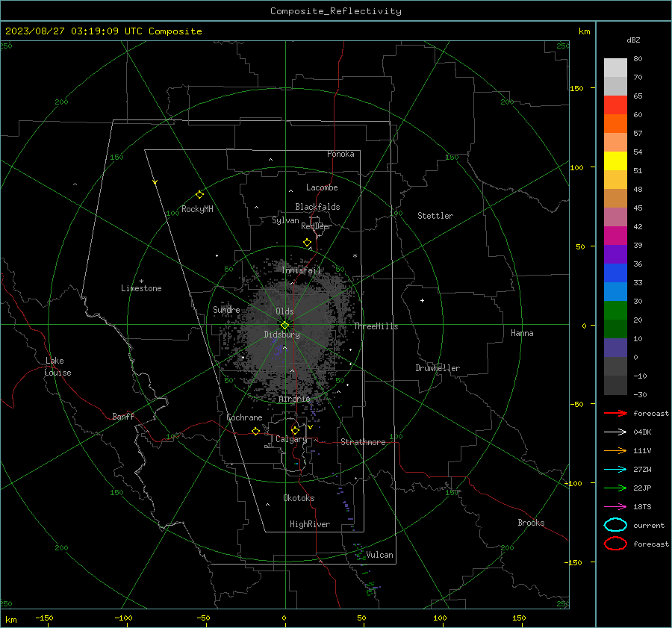Click the white 04DK arrow legend

[615, 432]
